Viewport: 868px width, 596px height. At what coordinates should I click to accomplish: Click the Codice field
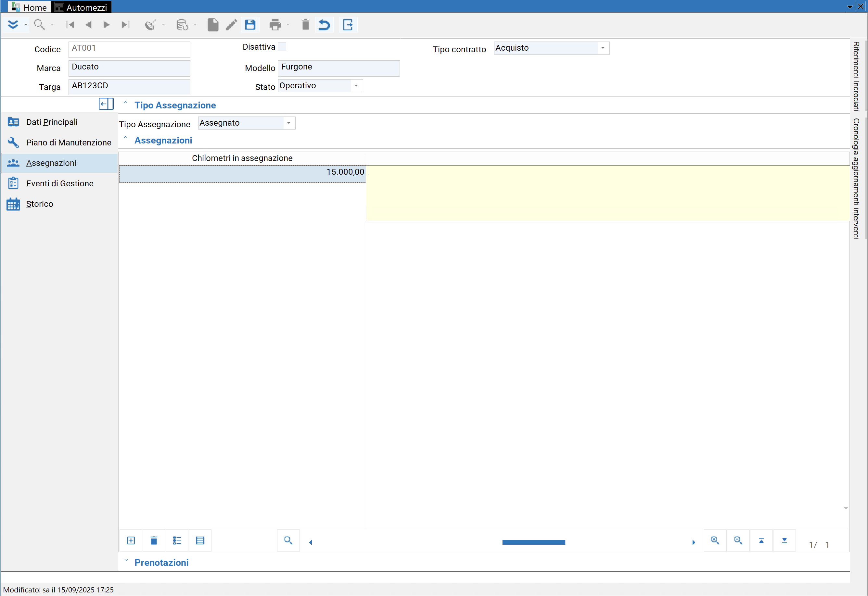tap(129, 49)
